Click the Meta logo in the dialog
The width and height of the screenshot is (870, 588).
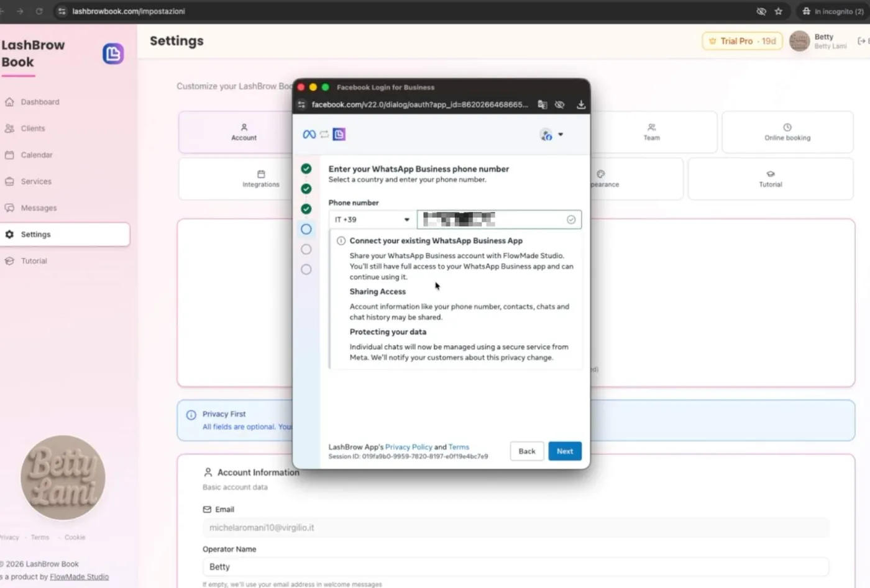(309, 135)
